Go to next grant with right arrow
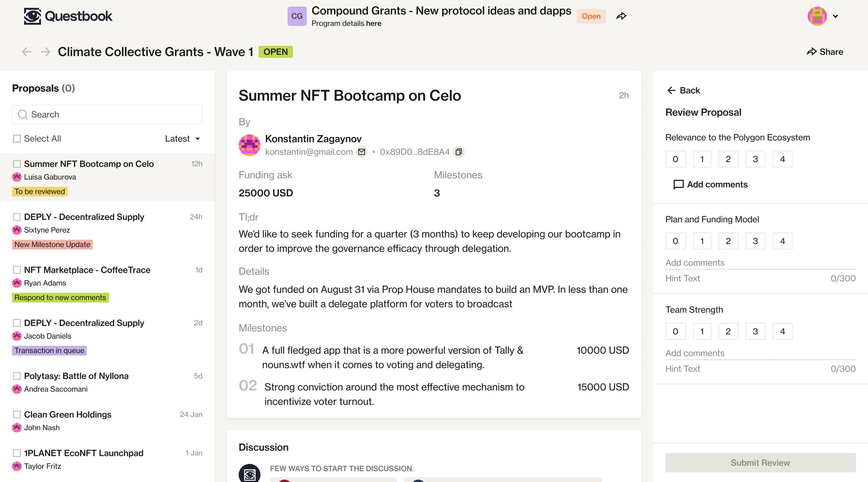 [x=46, y=52]
